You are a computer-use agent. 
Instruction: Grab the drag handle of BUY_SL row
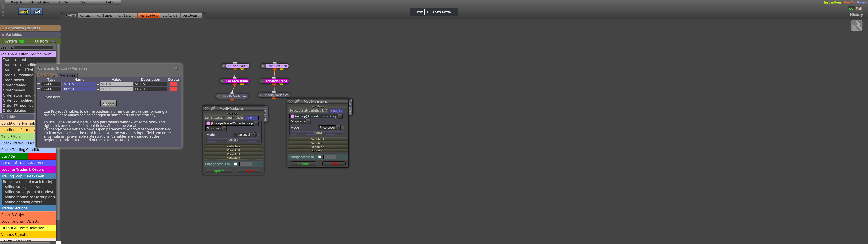(38, 89)
